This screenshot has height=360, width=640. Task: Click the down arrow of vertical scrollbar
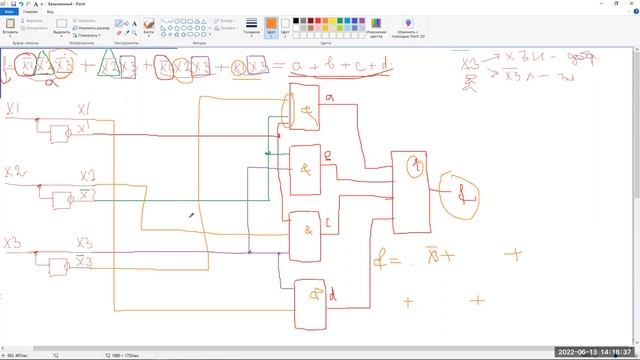(636, 342)
